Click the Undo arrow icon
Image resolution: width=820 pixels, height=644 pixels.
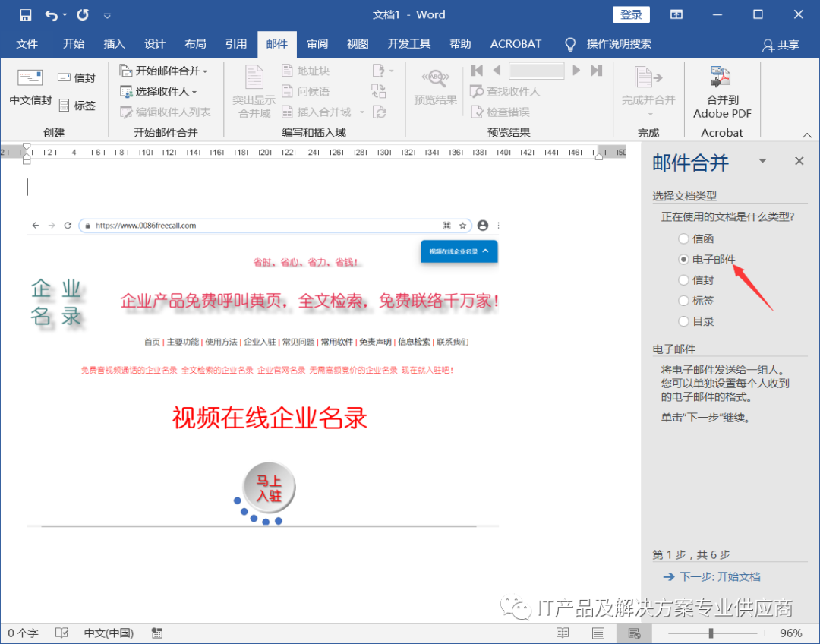[x=52, y=15]
